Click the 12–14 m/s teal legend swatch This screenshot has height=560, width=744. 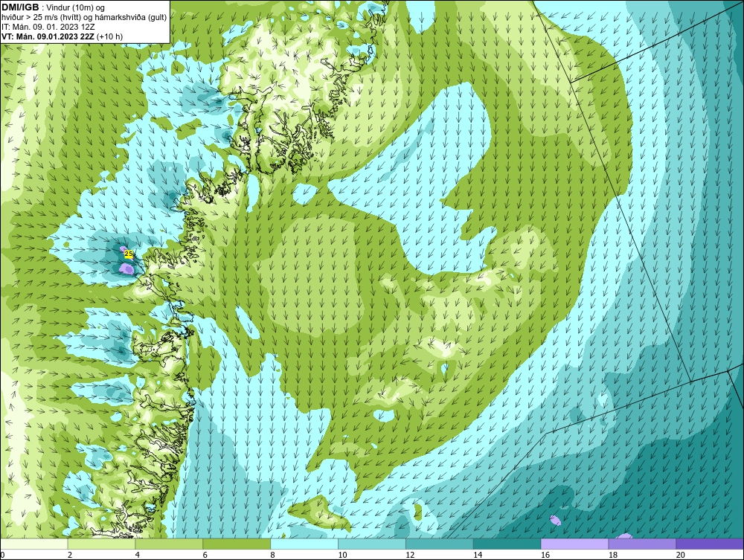coord(440,544)
